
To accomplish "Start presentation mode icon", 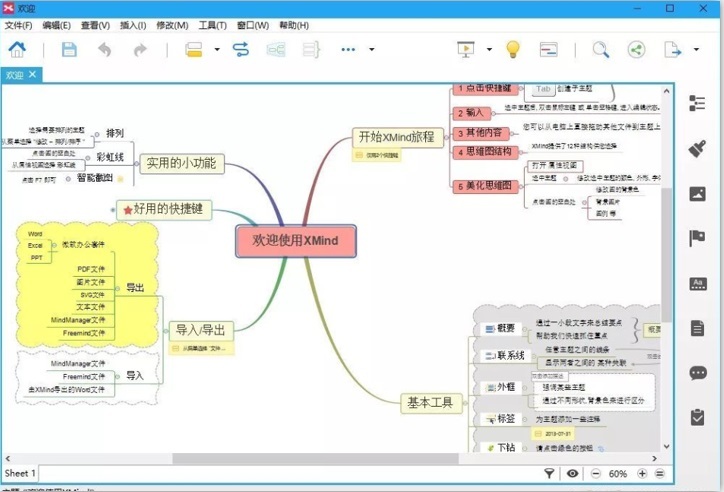I will pos(466,49).
